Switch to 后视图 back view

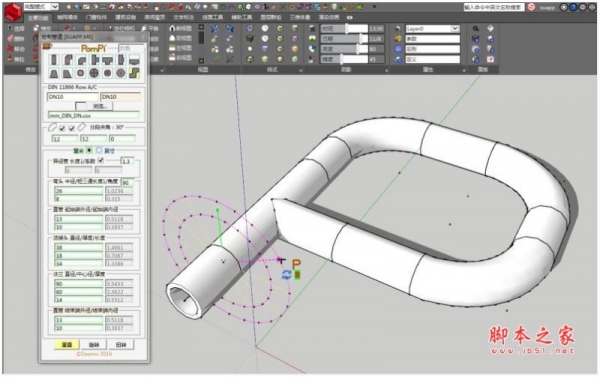(180, 38)
